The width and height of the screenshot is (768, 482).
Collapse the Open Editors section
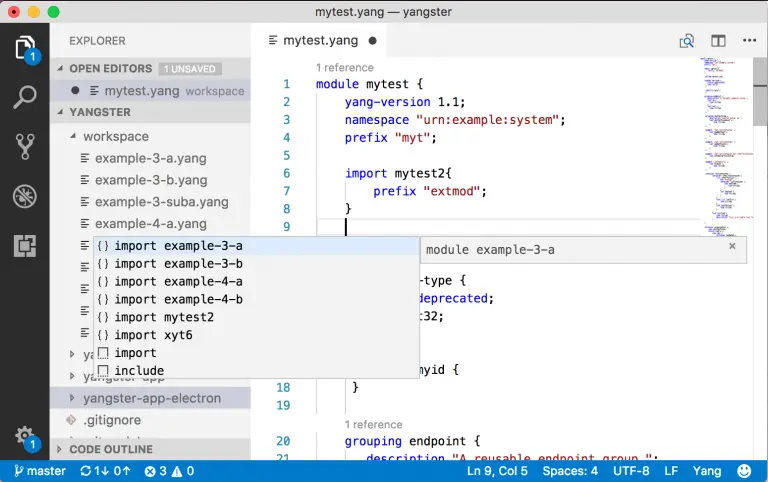(x=60, y=69)
